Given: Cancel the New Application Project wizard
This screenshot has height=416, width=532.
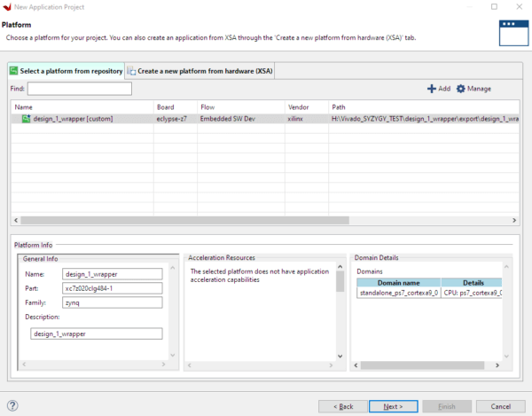Looking at the screenshot, I should click(x=499, y=405).
